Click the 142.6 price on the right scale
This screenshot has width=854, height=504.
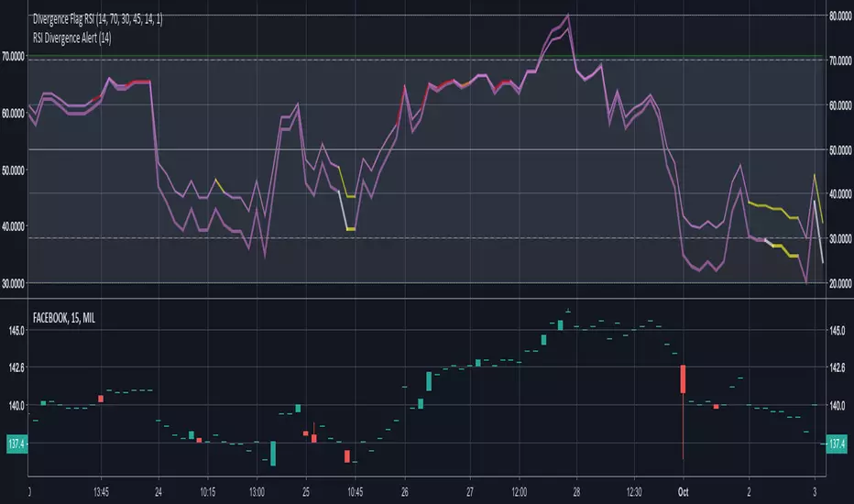[x=838, y=367]
